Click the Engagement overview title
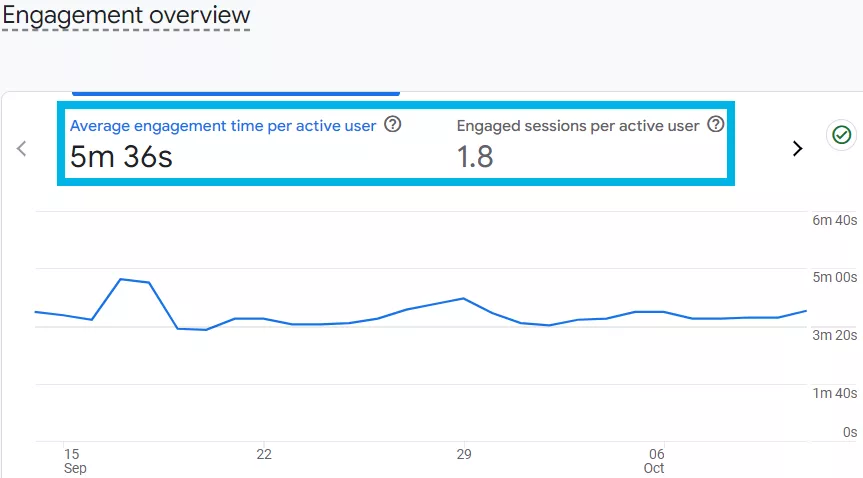Viewport: 863px width, 478px height. tap(126, 16)
